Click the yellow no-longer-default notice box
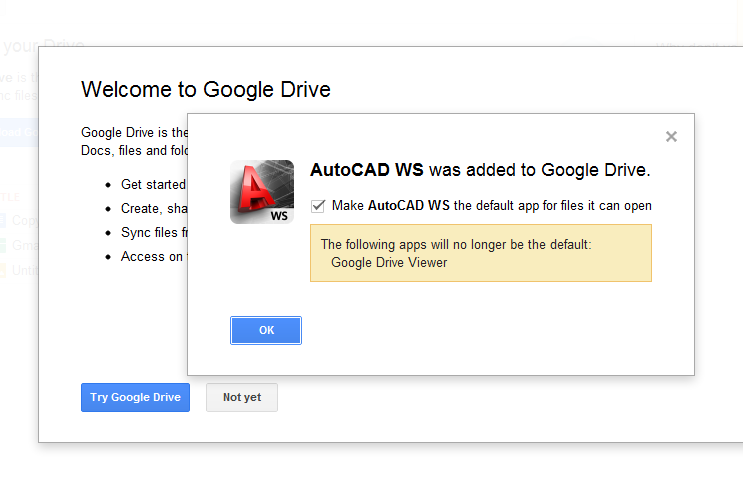Viewport: 743px width, 482px height. (x=480, y=253)
